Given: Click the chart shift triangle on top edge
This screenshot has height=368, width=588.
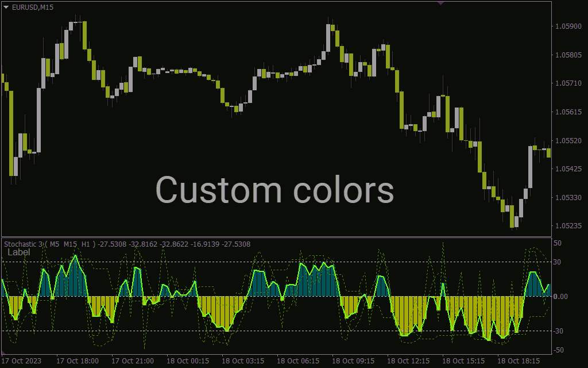Looking at the screenshot, I should (441, 3).
